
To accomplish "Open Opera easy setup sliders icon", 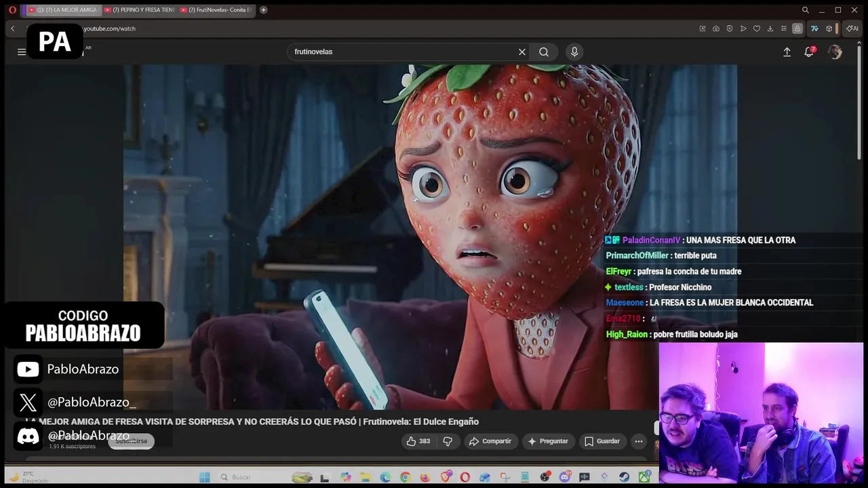I will 784,28.
